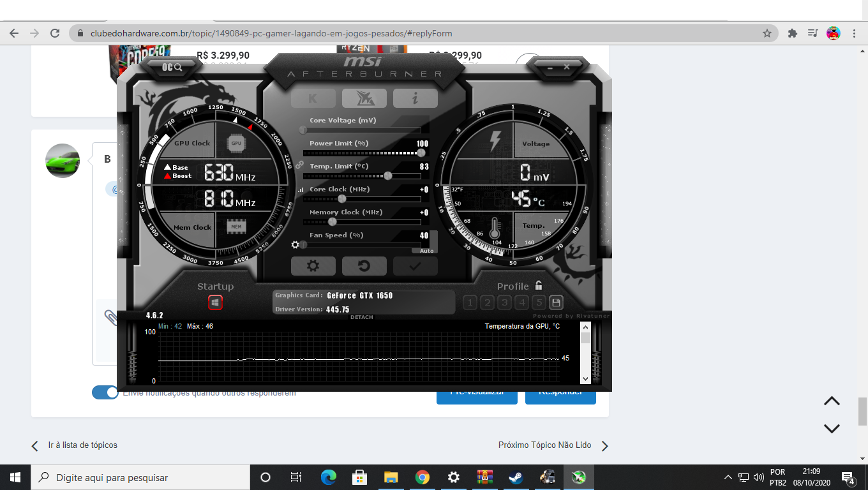
Task: Click driver version 445.75 text
Action: [338, 309]
